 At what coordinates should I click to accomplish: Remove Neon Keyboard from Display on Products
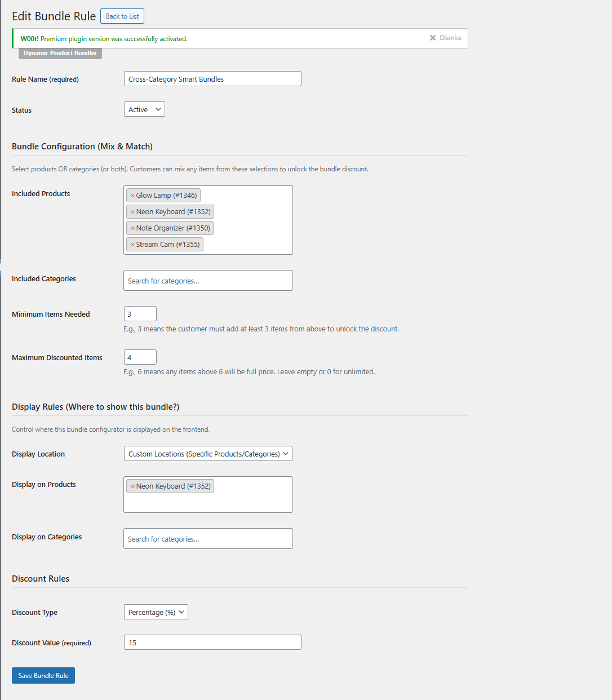[132, 486]
